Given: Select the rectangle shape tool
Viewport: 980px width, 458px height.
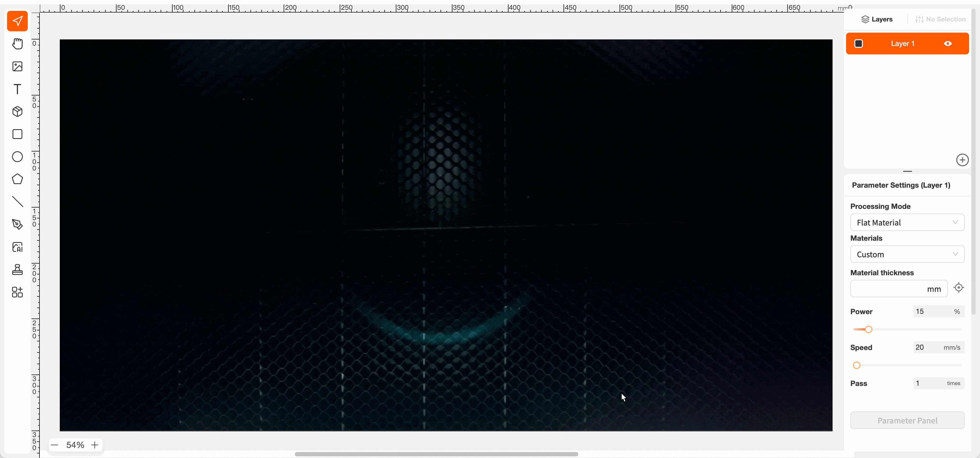Looking at the screenshot, I should (x=17, y=134).
